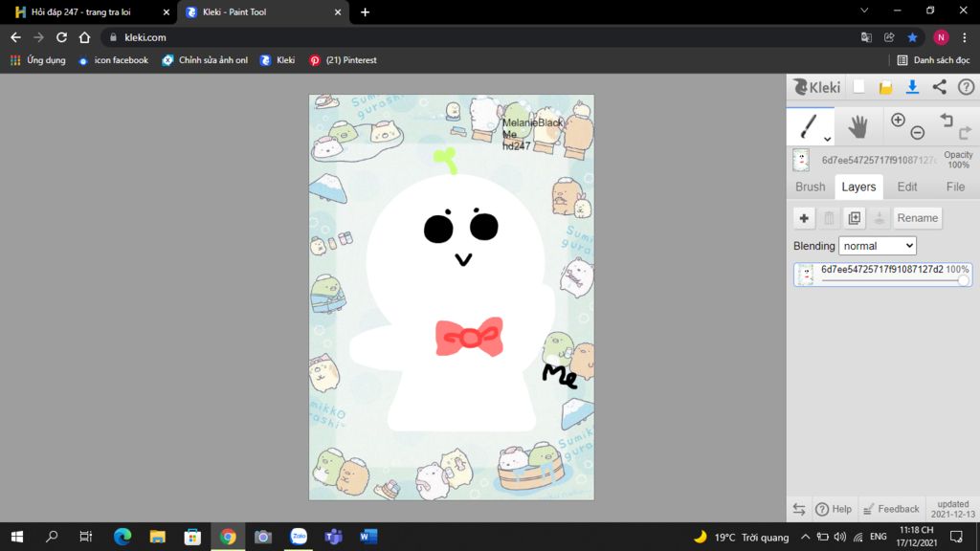
Task: Open the Feedback link
Action: coord(891,509)
